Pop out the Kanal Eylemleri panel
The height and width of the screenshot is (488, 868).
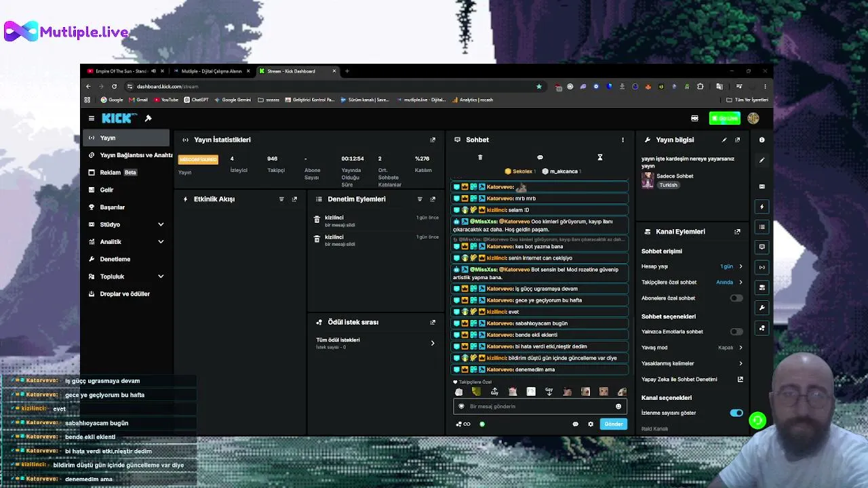(737, 232)
